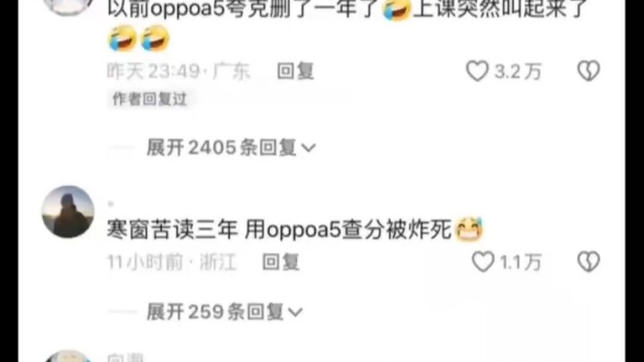Reply to the Guangdong comment

click(295, 71)
